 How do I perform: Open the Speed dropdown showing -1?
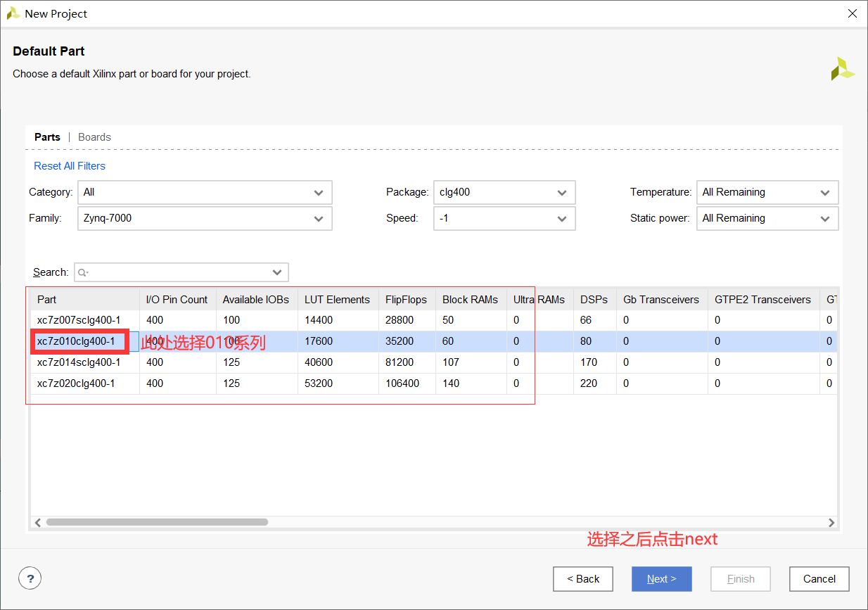point(504,218)
